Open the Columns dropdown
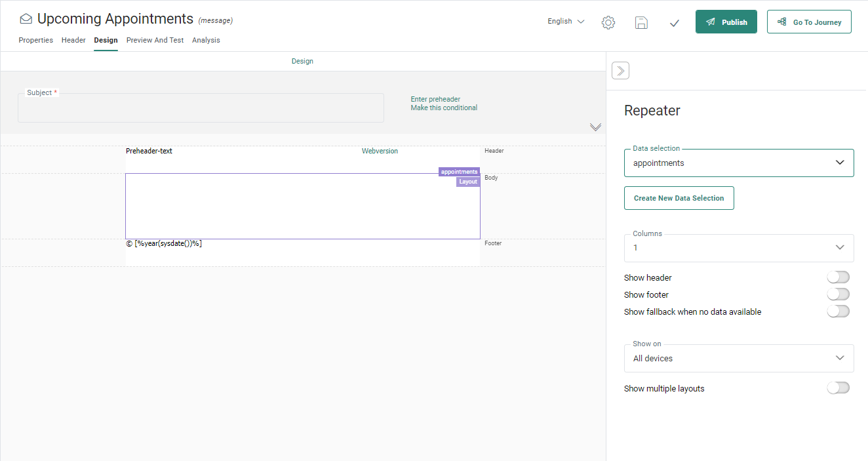The image size is (868, 461). coord(739,248)
